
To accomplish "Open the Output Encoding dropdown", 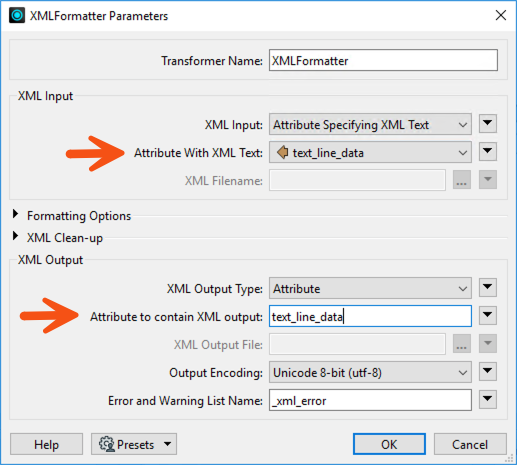I will (x=370, y=372).
